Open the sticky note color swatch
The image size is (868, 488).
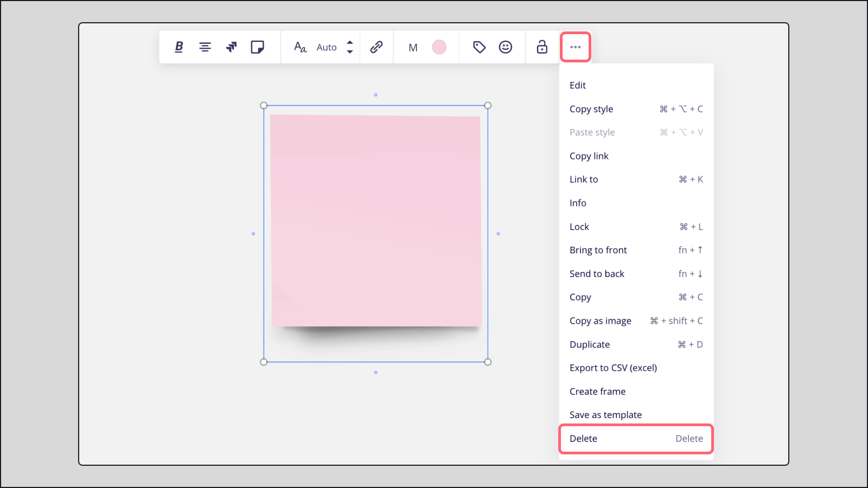pos(439,47)
